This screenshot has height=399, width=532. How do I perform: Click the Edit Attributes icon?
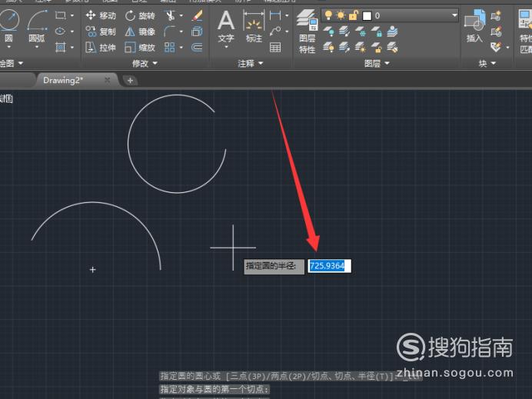tap(496, 47)
